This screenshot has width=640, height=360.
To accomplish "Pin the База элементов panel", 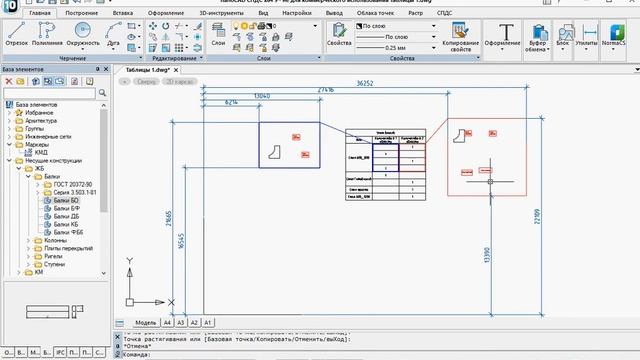I will 98,69.
